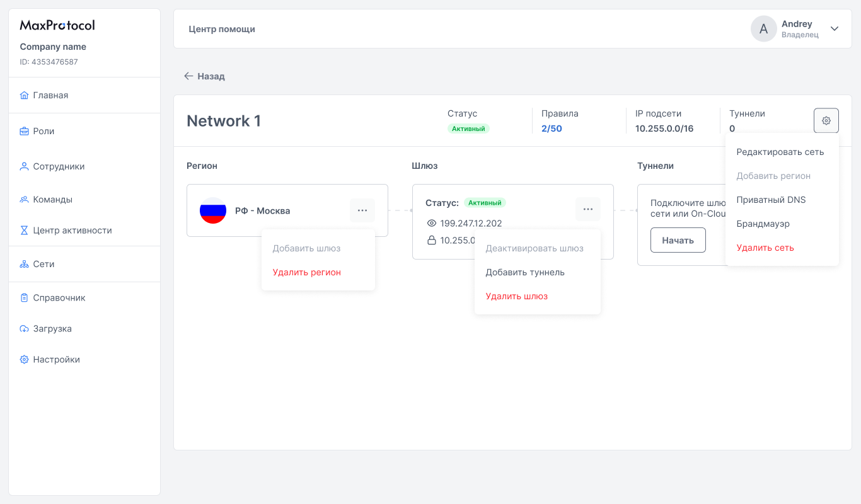Click the Network 1 title
Viewport: 861px width, 504px height.
(x=224, y=121)
